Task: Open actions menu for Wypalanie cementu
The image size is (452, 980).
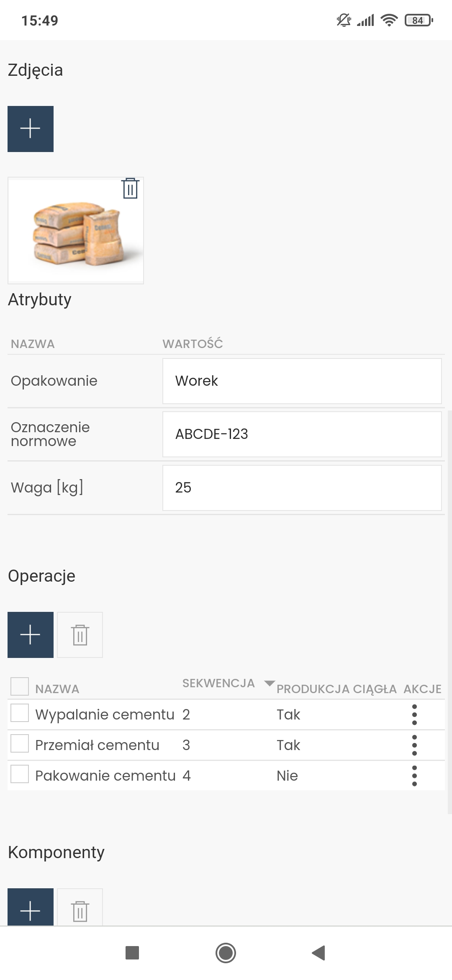Action: [x=414, y=714]
